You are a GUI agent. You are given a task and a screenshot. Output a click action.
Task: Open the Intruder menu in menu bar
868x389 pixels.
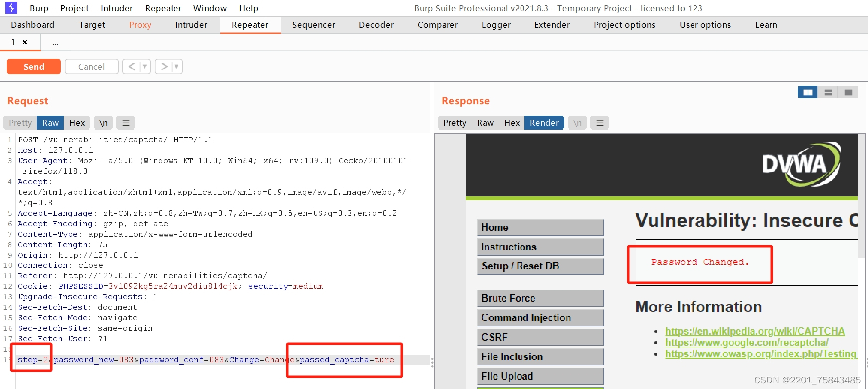pos(117,8)
